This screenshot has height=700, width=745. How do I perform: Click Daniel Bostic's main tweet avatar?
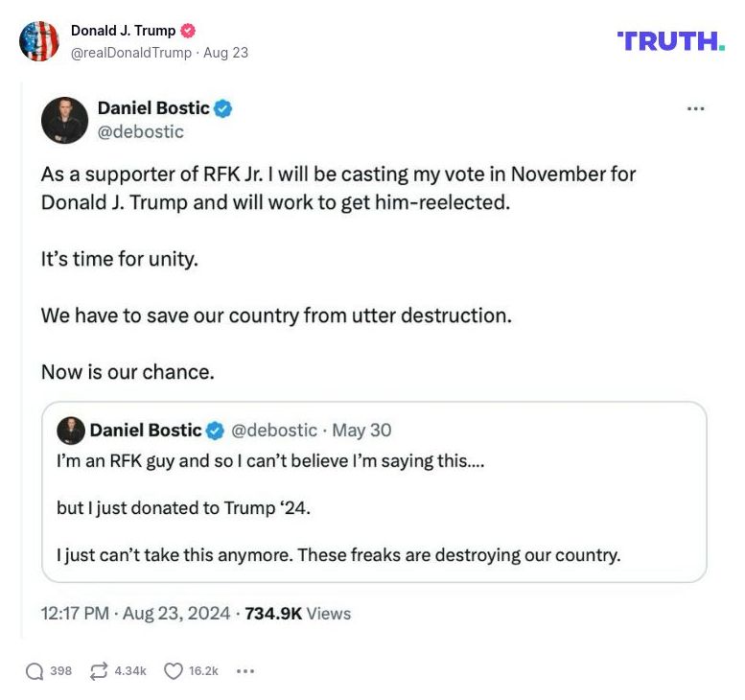click(x=64, y=120)
